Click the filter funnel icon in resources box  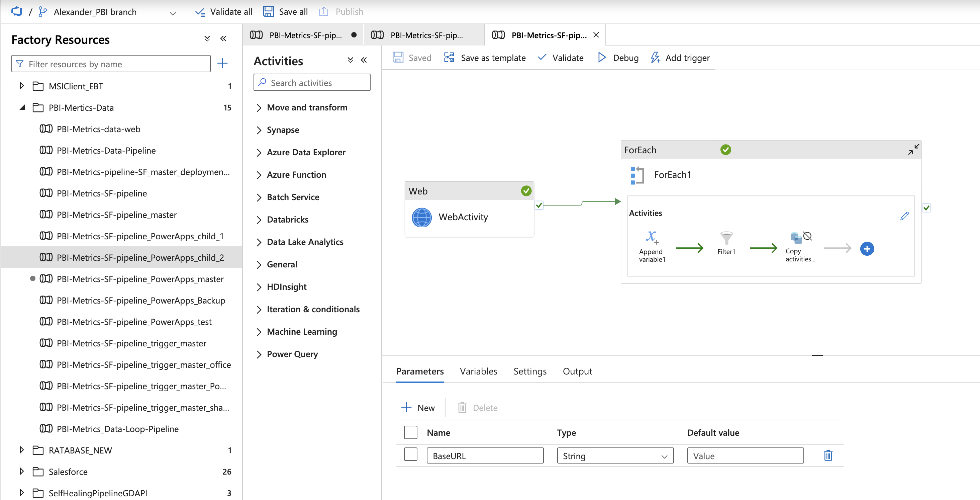[19, 64]
